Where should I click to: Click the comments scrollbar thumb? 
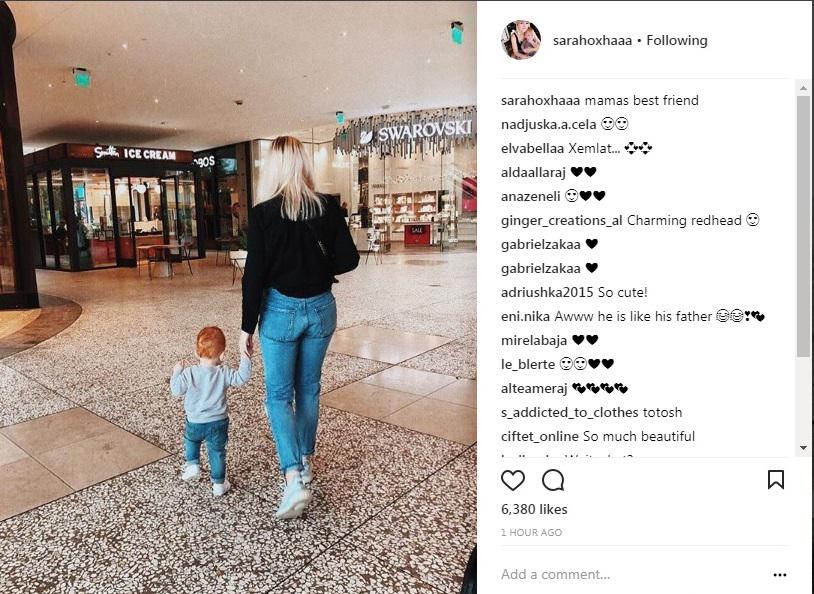[x=803, y=226]
